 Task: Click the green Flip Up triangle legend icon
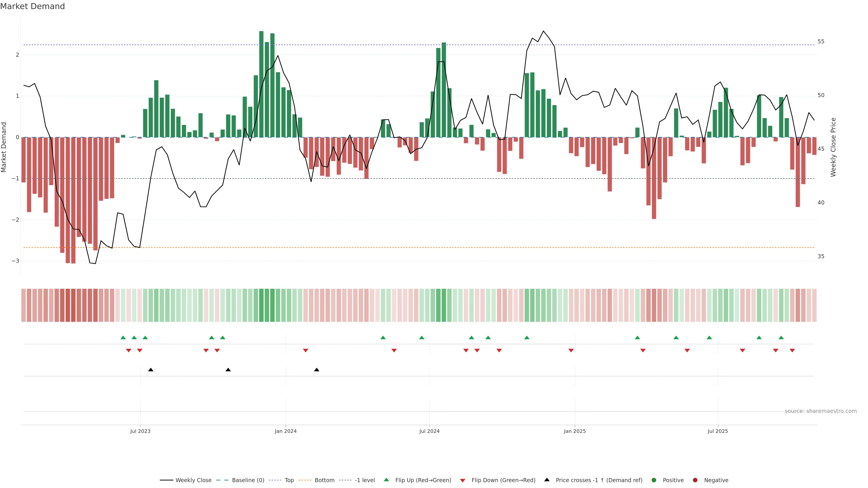coord(386,480)
